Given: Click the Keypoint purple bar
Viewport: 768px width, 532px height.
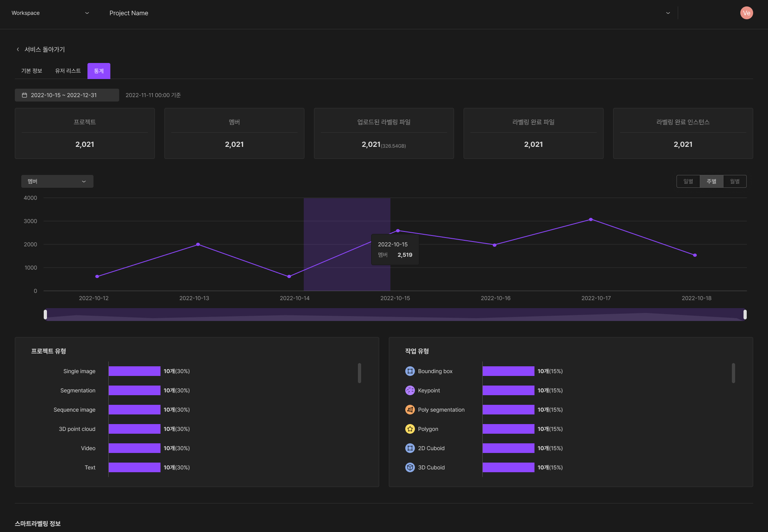Looking at the screenshot, I should 508,390.
